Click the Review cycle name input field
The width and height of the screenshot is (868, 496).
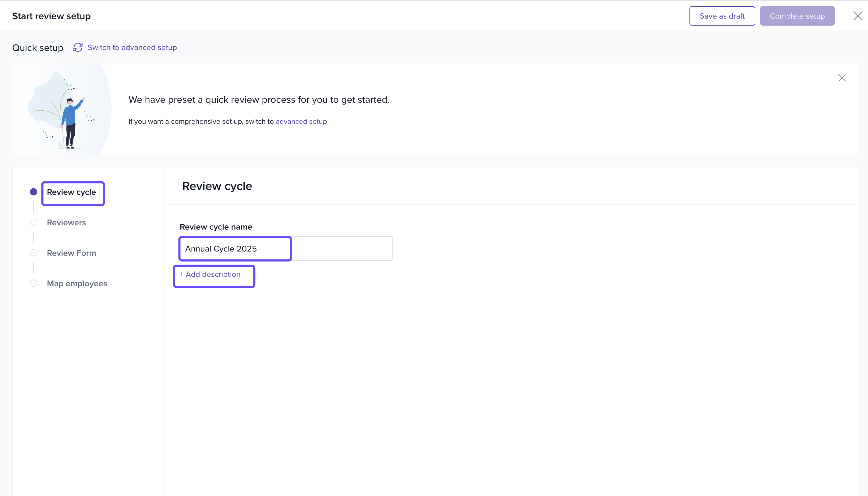285,249
